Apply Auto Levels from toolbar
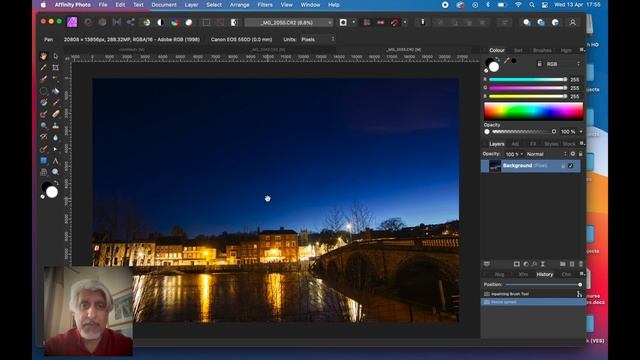The width and height of the screenshot is (640, 360). 147,22
